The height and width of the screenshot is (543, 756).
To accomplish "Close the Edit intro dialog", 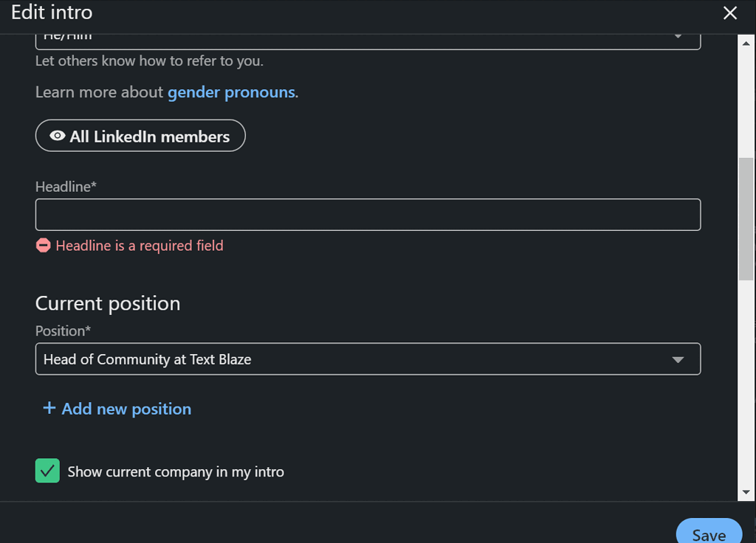I will pyautogui.click(x=729, y=13).
